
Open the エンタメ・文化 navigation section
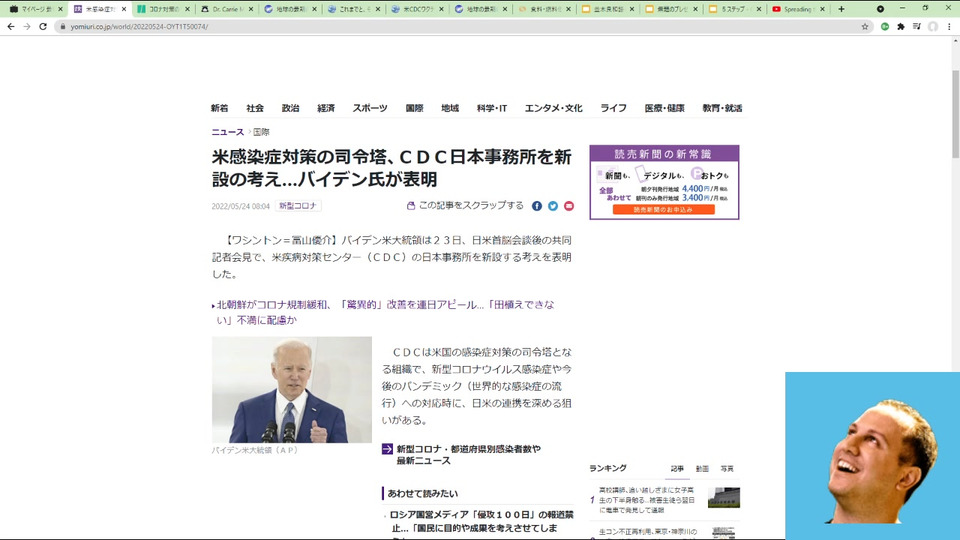click(x=553, y=108)
